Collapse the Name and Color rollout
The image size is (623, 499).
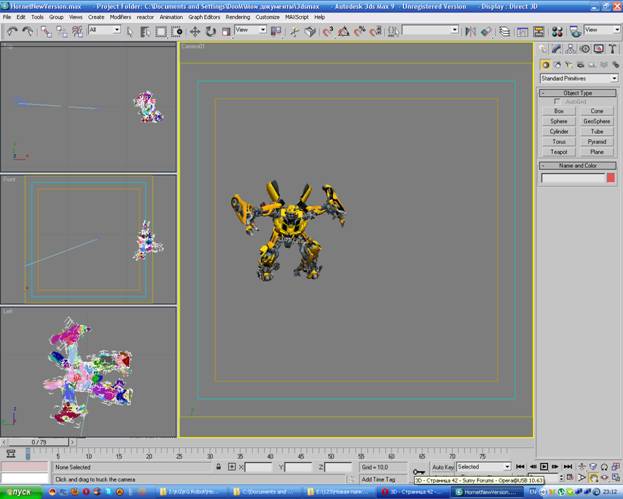(578, 165)
